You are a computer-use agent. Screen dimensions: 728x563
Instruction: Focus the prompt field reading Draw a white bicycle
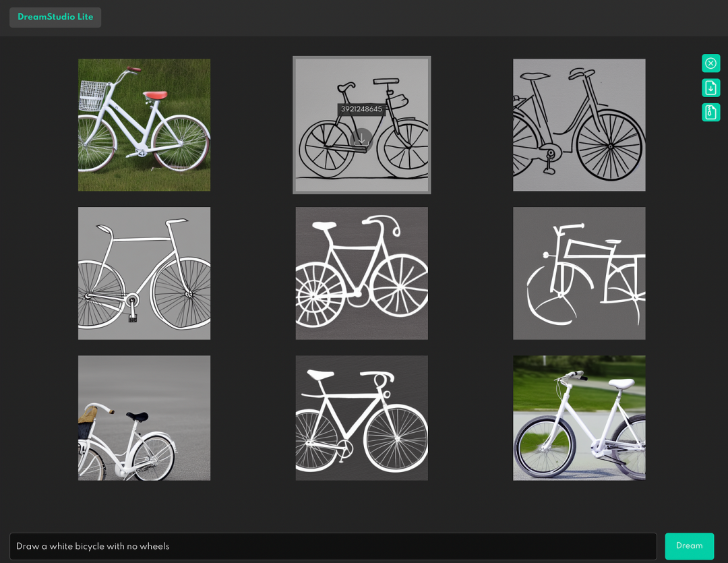click(333, 546)
